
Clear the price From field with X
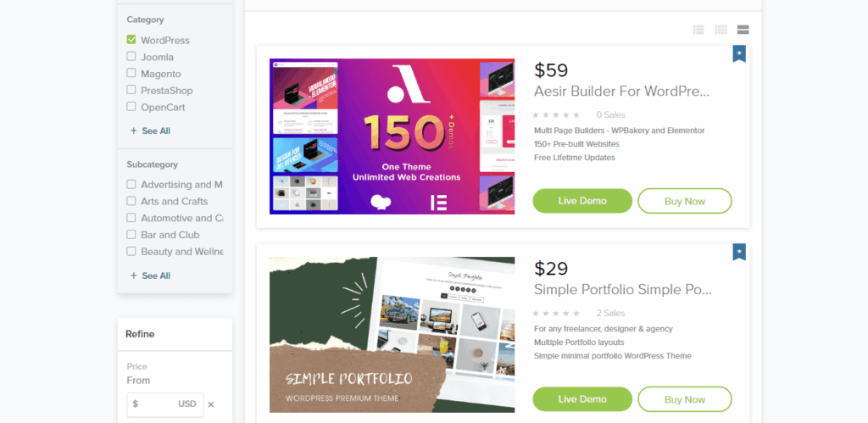tap(211, 404)
